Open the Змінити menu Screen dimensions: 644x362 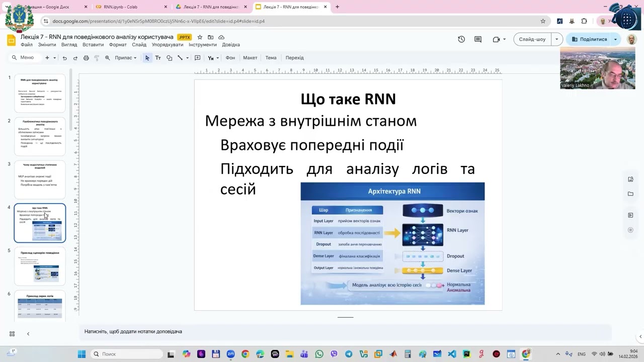pos(47,45)
